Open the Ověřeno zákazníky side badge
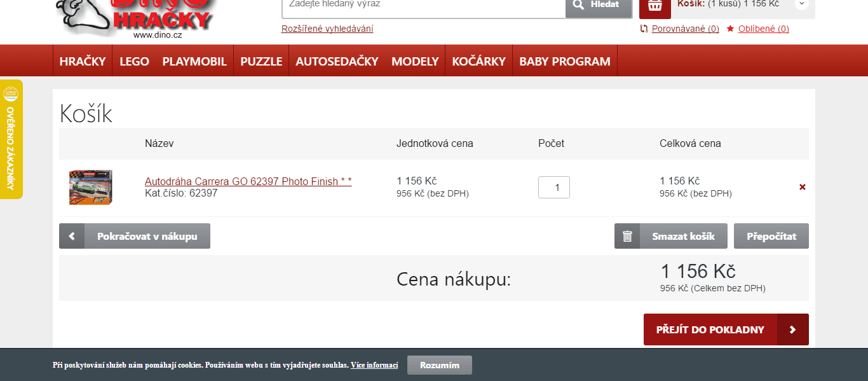868x381 pixels. 10,139
